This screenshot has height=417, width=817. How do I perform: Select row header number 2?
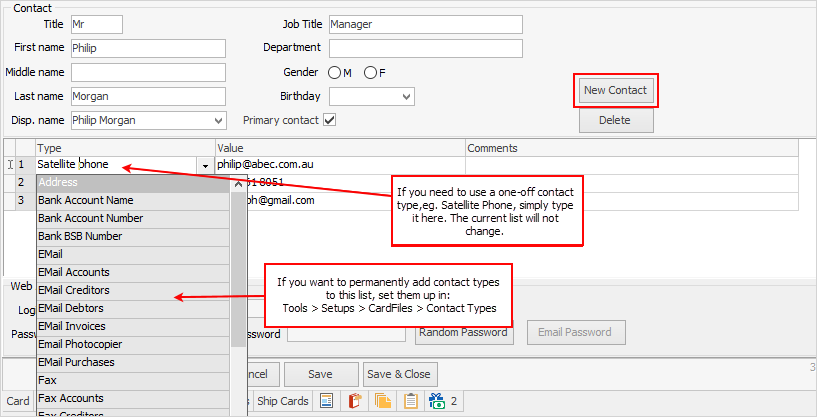point(26,183)
